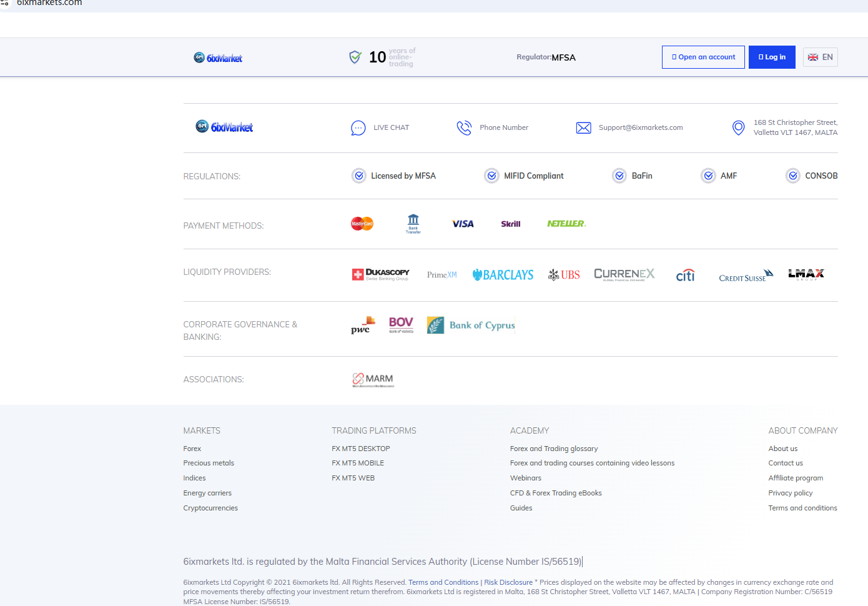Screen dimensions: 868x606
Task: Click the check badge beside AMF
Action: tap(708, 176)
